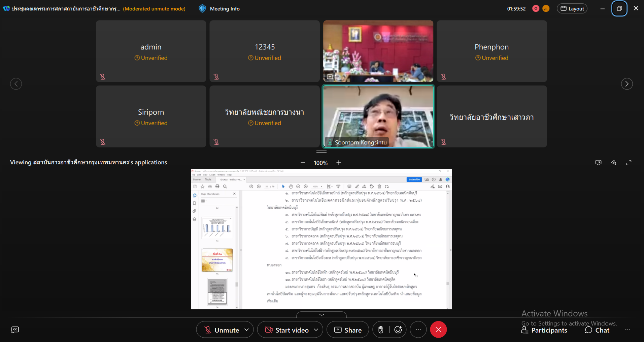This screenshot has width=644, height=342.
Task: Click the page number field in Acrobat
Action: point(267,186)
